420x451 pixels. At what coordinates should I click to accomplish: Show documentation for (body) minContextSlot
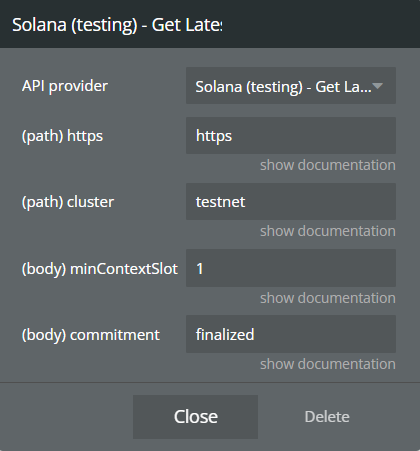coord(328,298)
